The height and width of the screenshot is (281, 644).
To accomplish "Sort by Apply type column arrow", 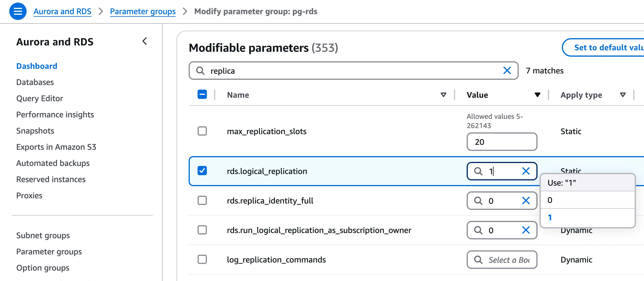I will (x=623, y=95).
